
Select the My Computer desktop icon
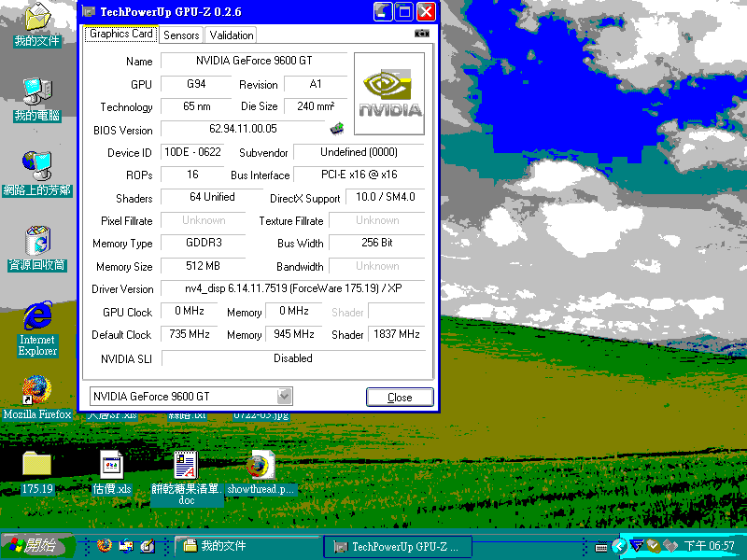coord(37,100)
